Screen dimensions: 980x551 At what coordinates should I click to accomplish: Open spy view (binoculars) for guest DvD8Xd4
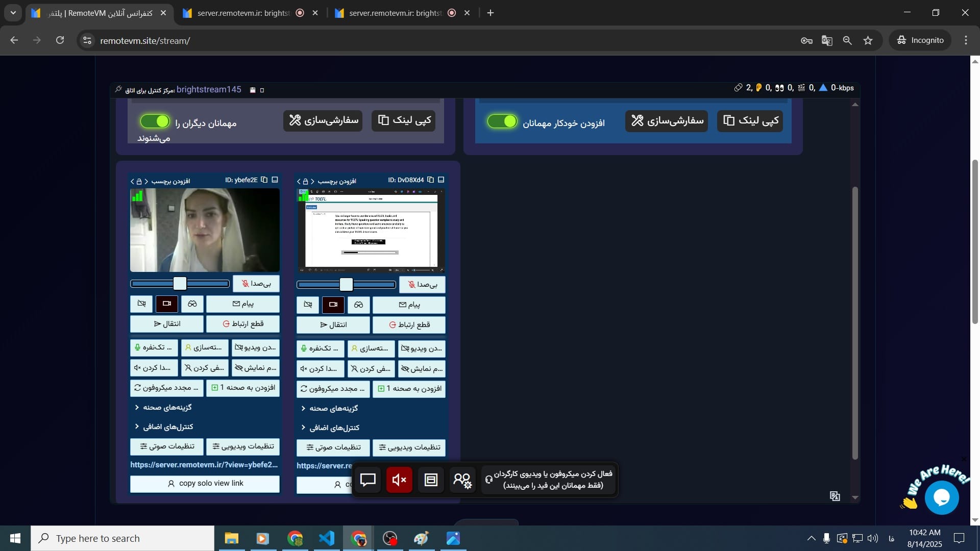(358, 305)
